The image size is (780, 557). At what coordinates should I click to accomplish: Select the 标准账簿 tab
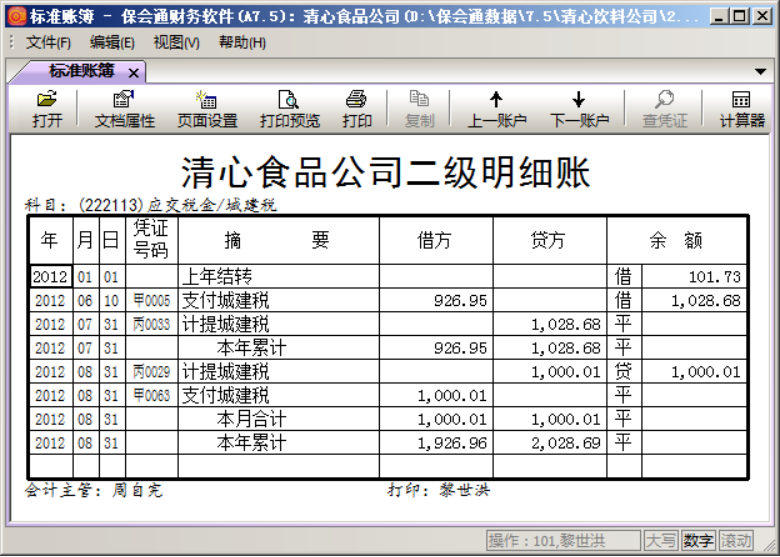click(81, 71)
